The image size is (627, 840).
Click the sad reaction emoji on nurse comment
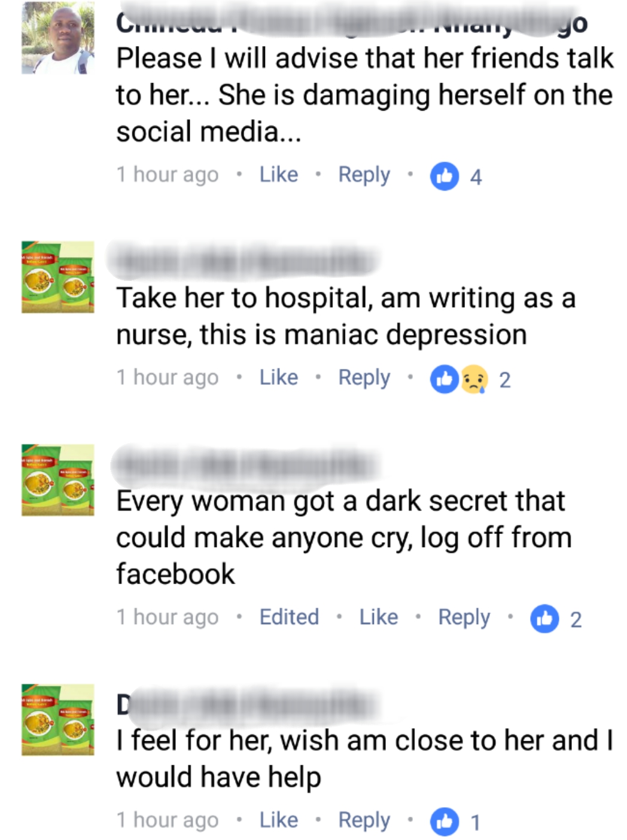pos(474,379)
